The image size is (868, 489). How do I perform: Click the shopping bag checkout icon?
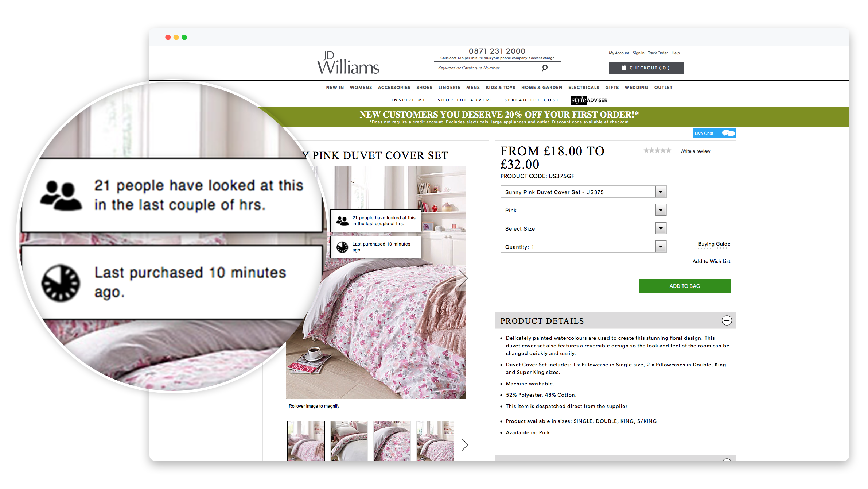tap(624, 68)
